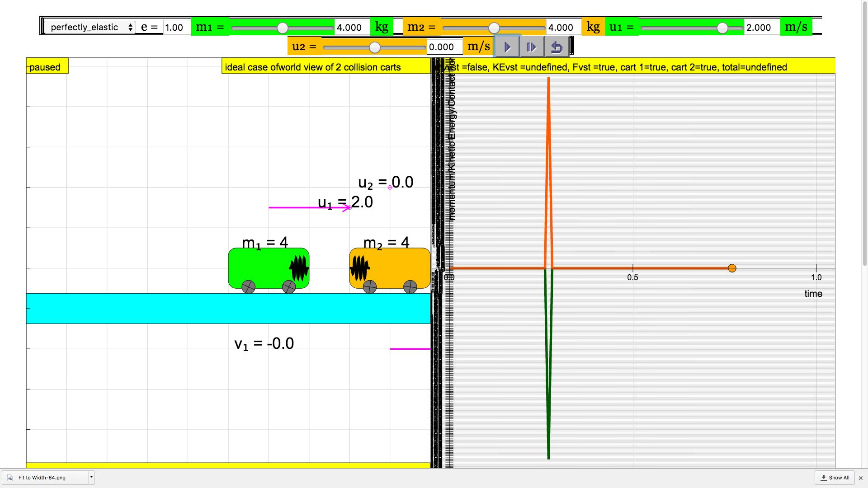Click the Show All downloads button
Viewport: 868px width, 488px height.
tap(835, 478)
